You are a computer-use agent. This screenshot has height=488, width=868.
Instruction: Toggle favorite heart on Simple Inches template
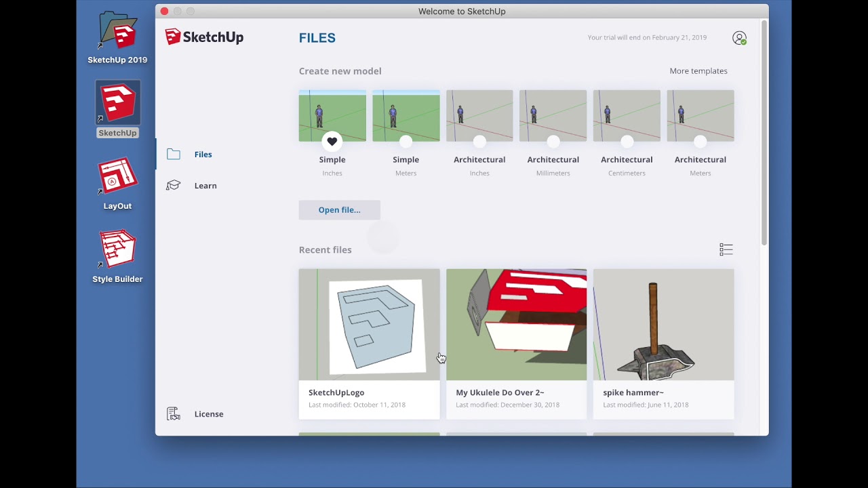(332, 141)
